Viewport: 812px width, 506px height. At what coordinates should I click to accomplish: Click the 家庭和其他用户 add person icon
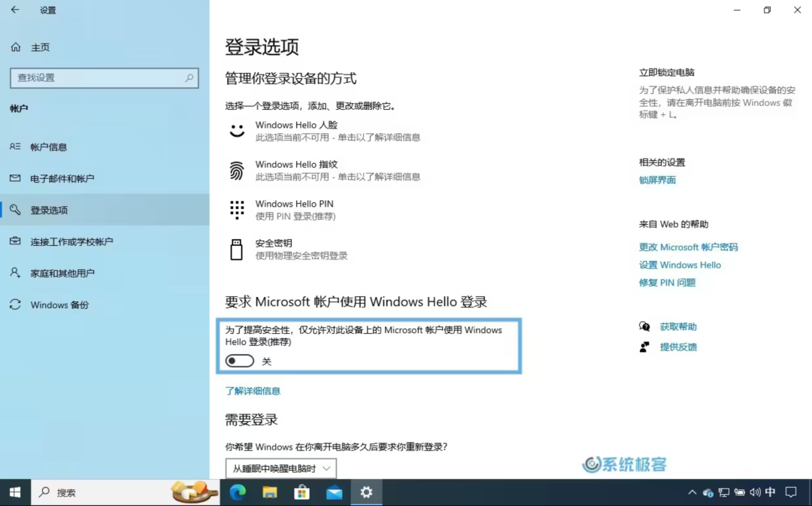(15, 272)
